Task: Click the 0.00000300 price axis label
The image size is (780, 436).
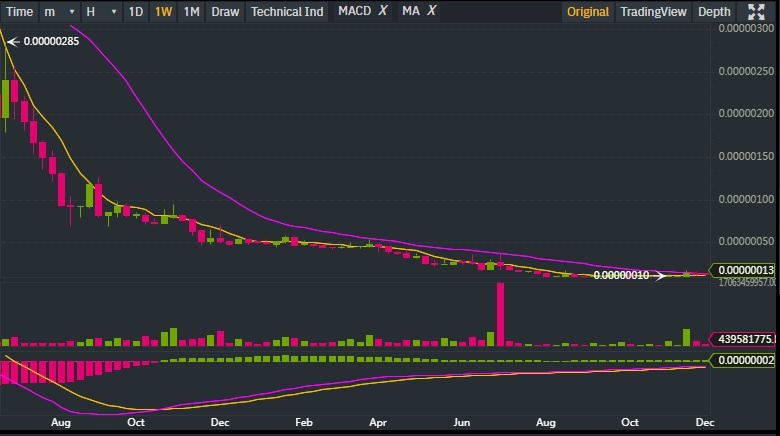Action: 746,28
